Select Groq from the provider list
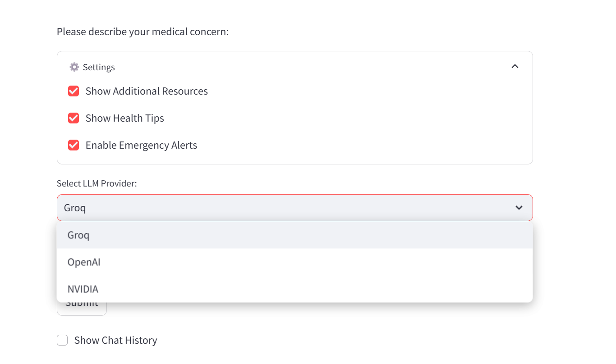Viewport: 616px width, 364px height. [78, 235]
